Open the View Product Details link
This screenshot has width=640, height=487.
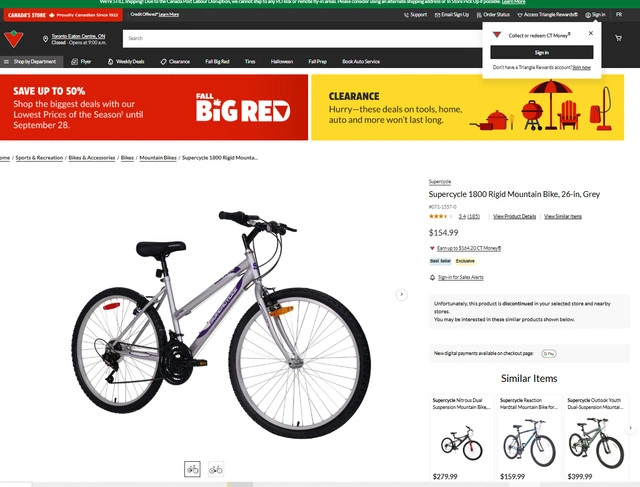point(514,216)
